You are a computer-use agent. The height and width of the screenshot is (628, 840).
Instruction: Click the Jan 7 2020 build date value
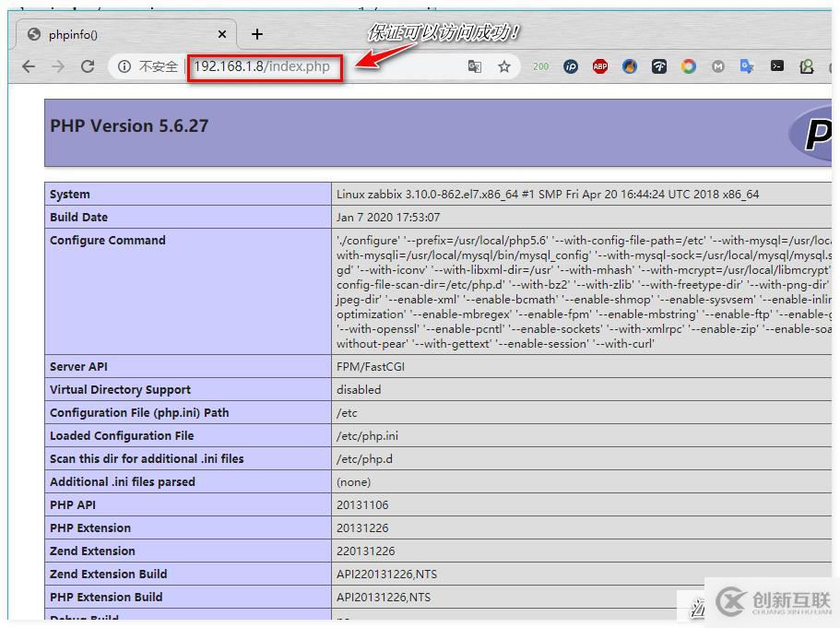coord(388,217)
